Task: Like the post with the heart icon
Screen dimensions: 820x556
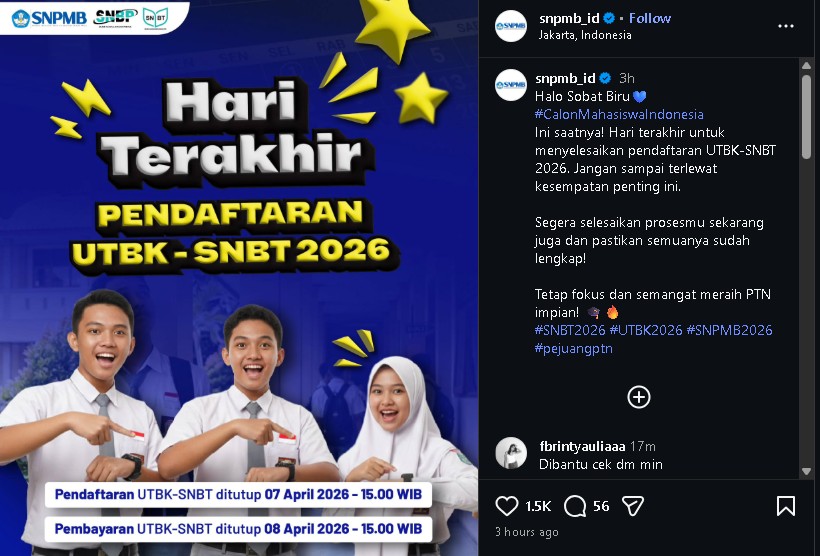Action: click(x=506, y=506)
